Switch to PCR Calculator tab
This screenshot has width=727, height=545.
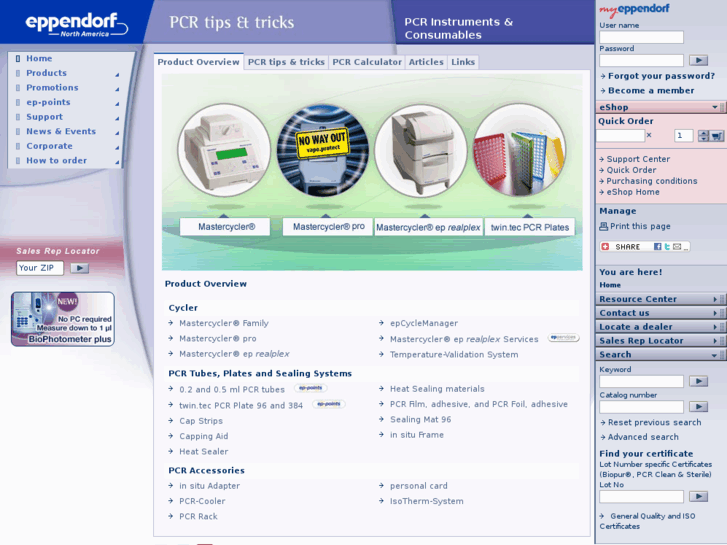click(x=367, y=62)
